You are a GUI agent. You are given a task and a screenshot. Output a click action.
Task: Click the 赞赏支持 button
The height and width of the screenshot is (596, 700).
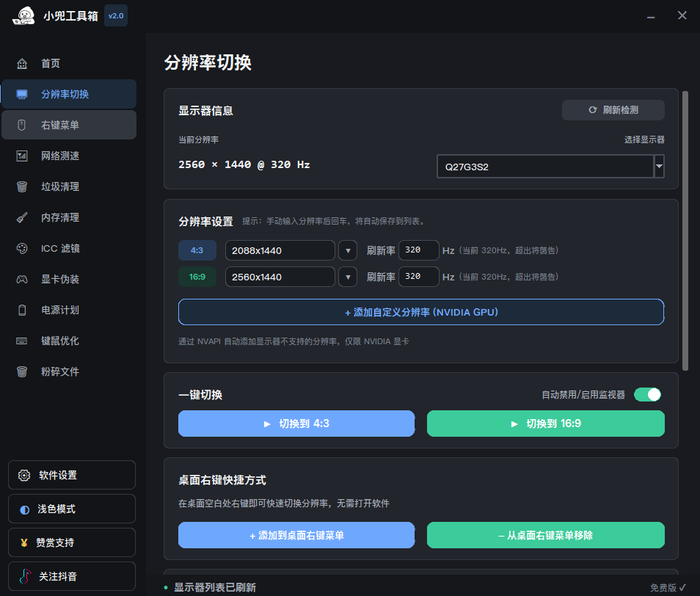click(x=72, y=543)
